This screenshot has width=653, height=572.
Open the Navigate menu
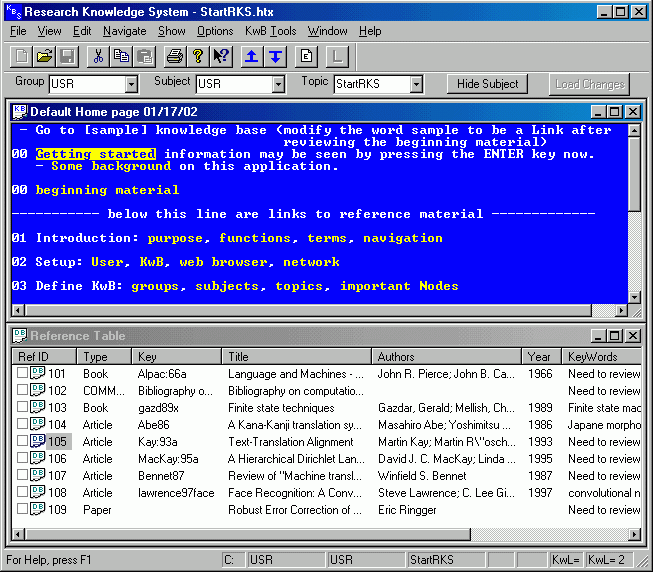(125, 31)
